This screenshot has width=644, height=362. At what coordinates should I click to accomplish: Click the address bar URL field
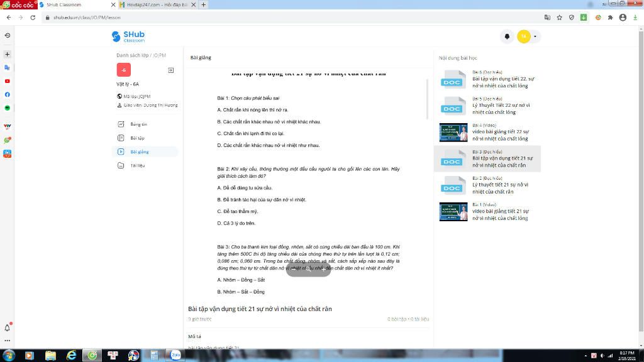(292, 18)
